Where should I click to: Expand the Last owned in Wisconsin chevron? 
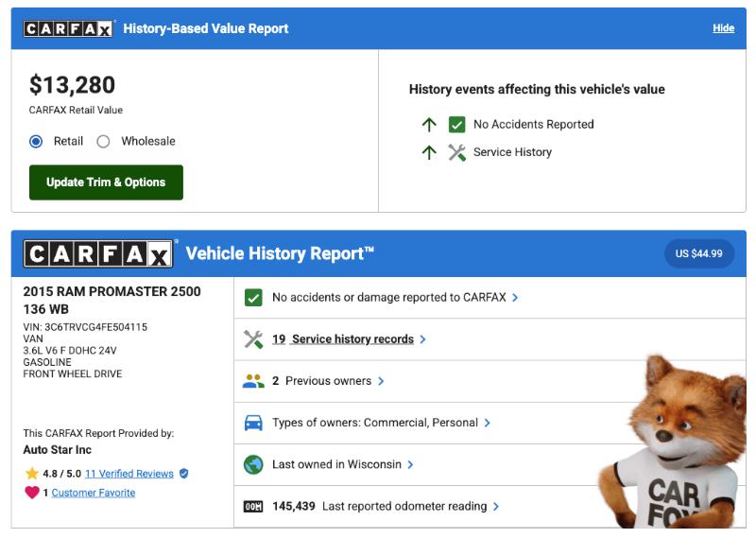411,464
